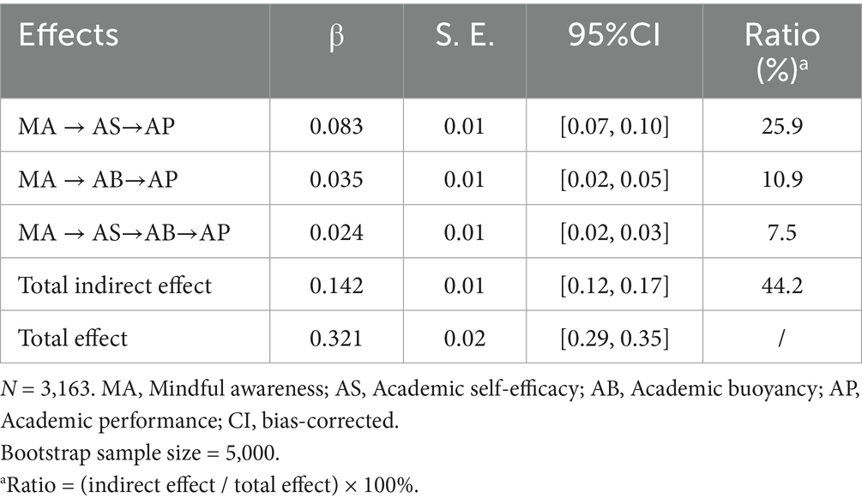Click the Total indirect effect label
The height and width of the screenshot is (504, 862).
tap(113, 285)
